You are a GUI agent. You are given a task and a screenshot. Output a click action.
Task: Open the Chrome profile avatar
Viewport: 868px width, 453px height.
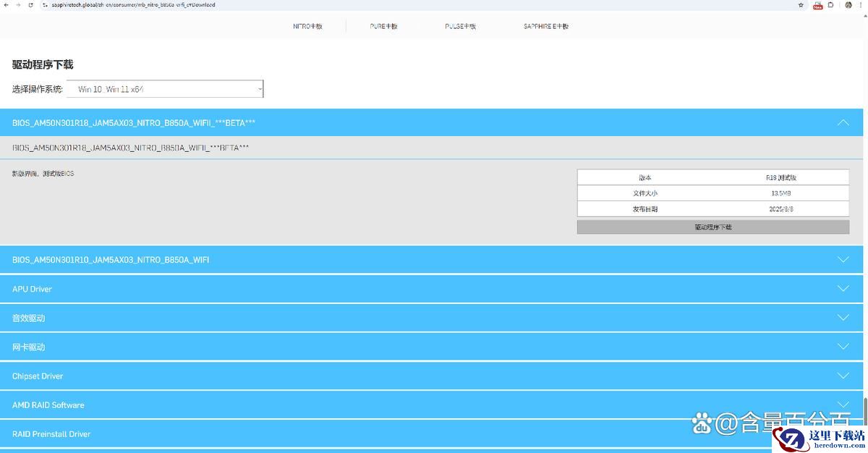tap(848, 4)
